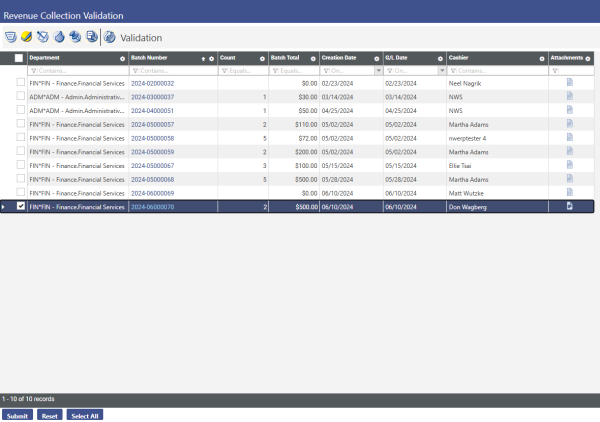Check the row for batch 2024-03000037
The width and height of the screenshot is (600, 422).
[21, 96]
